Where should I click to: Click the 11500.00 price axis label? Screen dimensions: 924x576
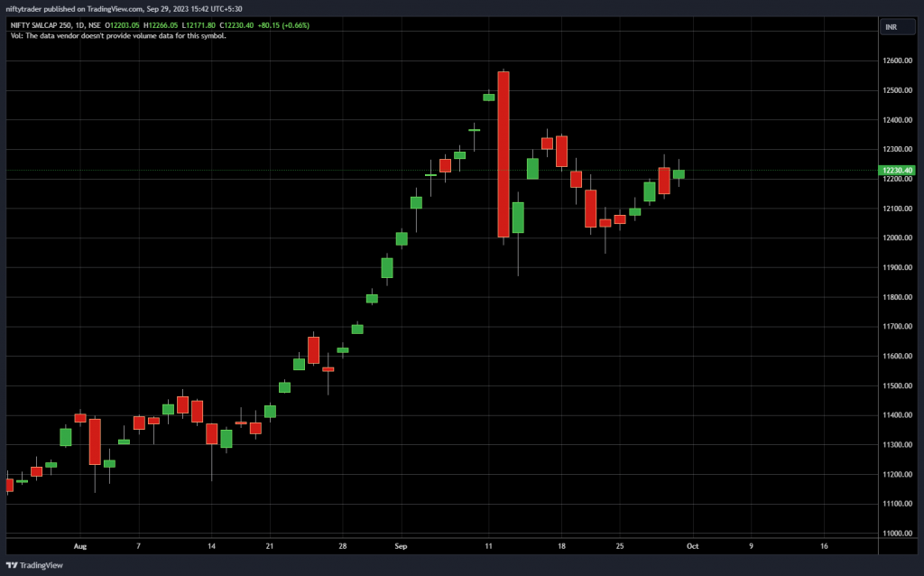point(897,386)
